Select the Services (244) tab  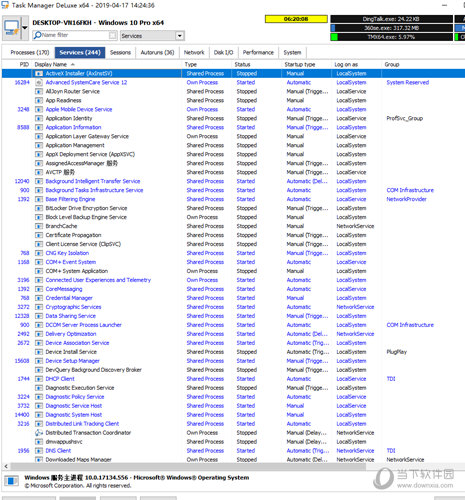pyautogui.click(x=80, y=52)
